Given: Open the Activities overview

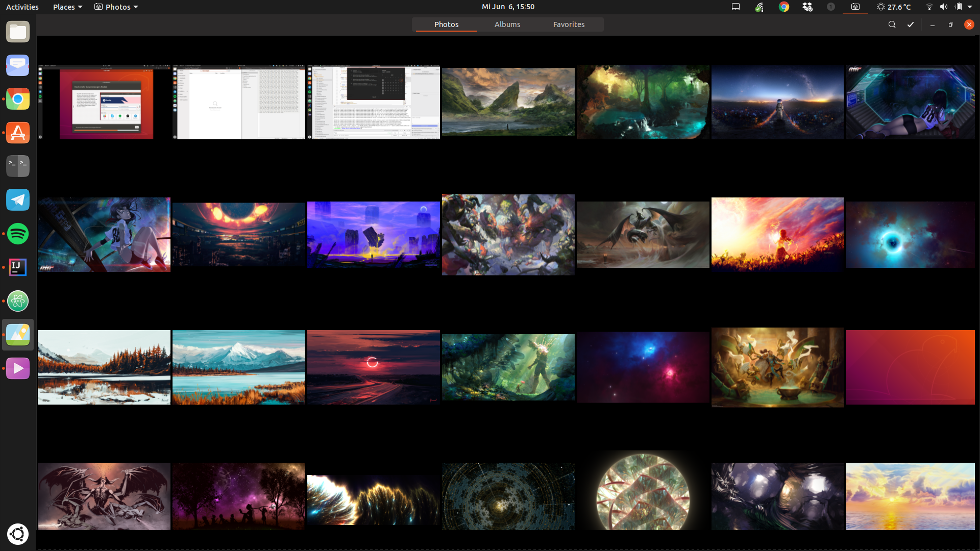Looking at the screenshot, I should 22,7.
